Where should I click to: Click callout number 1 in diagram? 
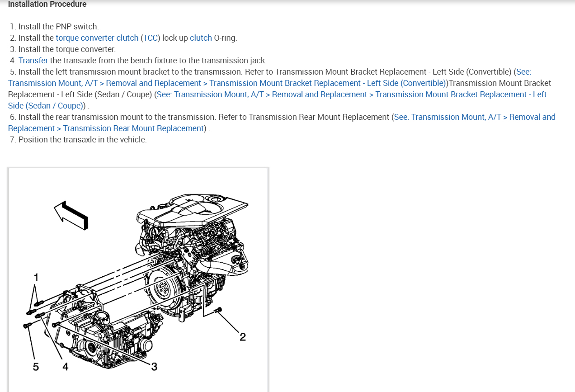37,277
